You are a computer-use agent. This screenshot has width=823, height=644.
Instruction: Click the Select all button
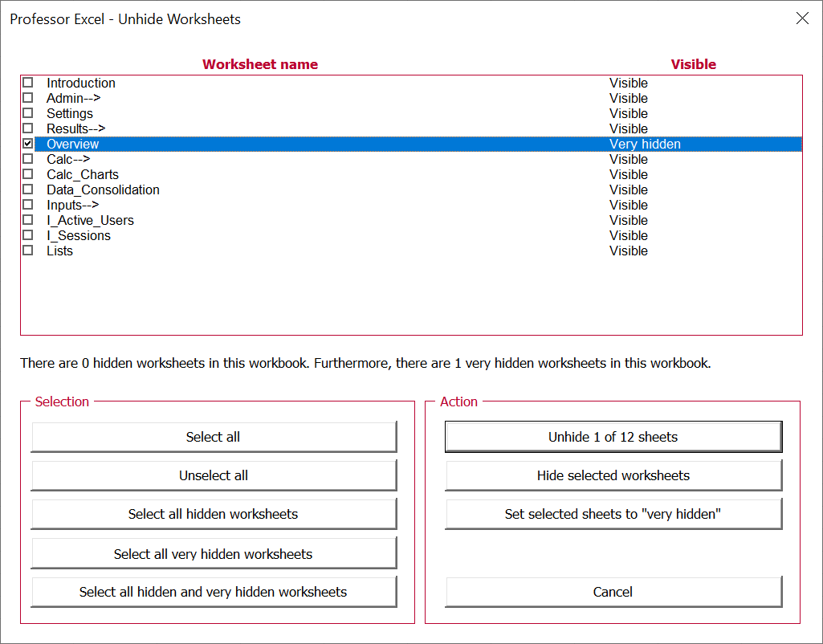click(x=213, y=436)
